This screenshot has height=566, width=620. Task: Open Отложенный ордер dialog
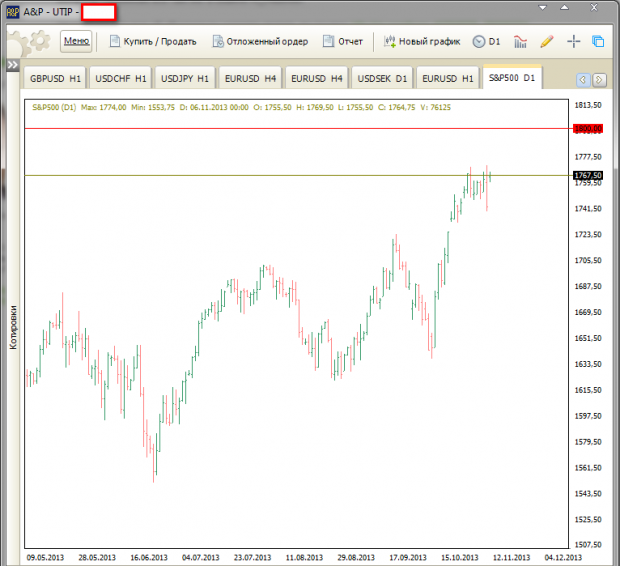point(260,42)
